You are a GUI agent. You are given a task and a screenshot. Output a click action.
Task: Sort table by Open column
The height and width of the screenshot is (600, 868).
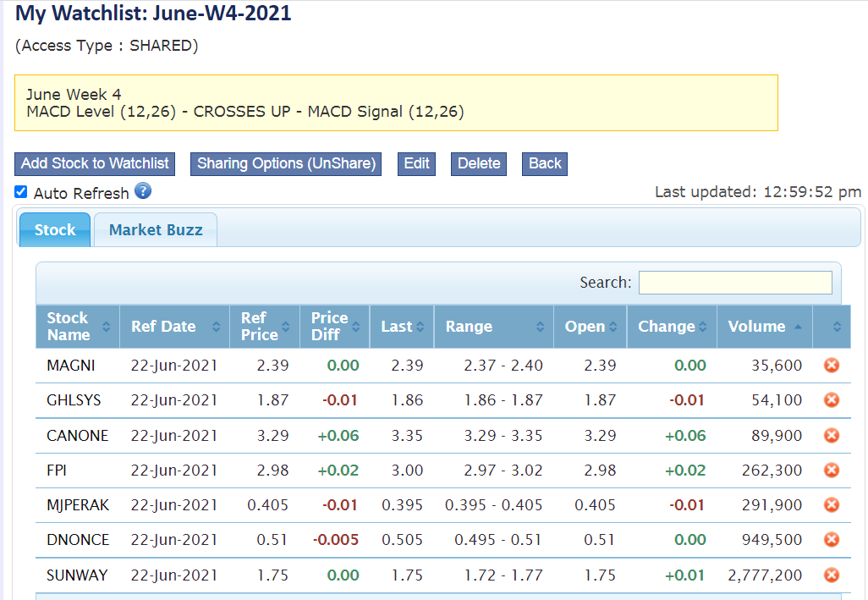(591, 327)
